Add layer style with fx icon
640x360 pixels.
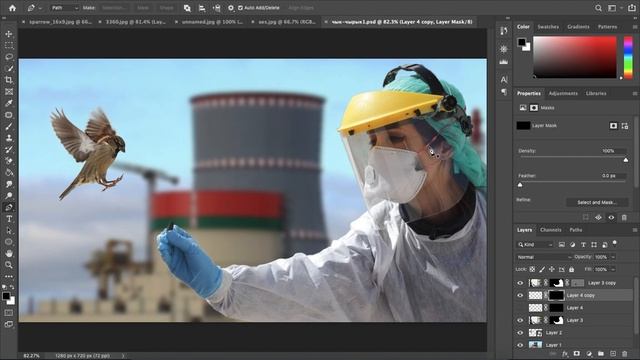coord(565,354)
